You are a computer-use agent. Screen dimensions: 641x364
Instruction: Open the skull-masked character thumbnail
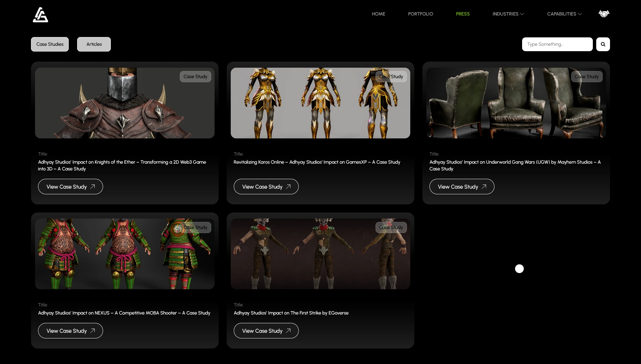click(320, 254)
